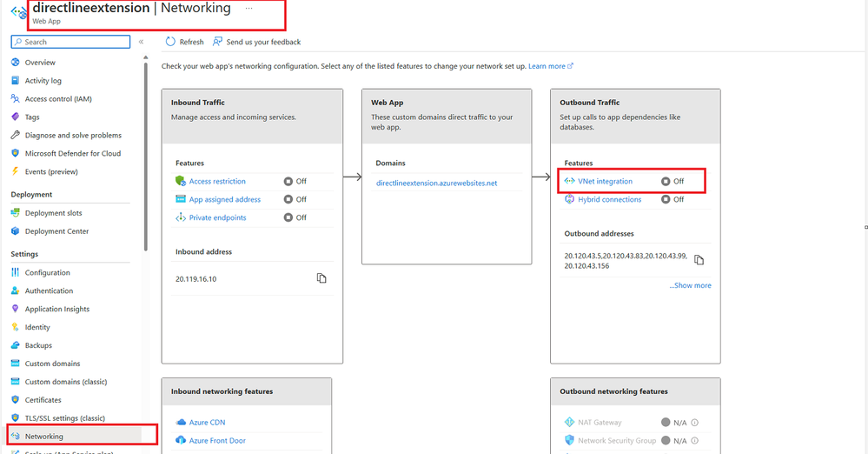
Task: Click Microsoft Defender for Cloud shield icon
Action: 15,154
